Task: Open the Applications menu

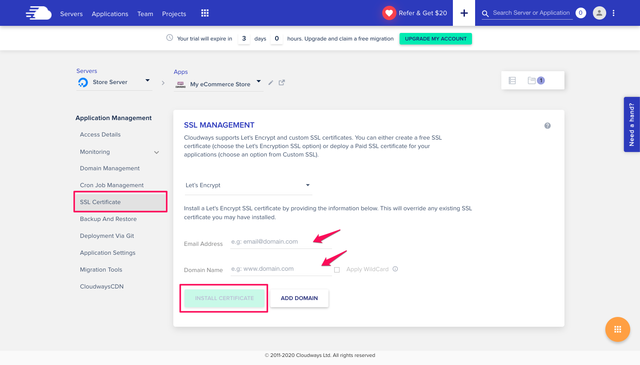Action: pos(110,14)
